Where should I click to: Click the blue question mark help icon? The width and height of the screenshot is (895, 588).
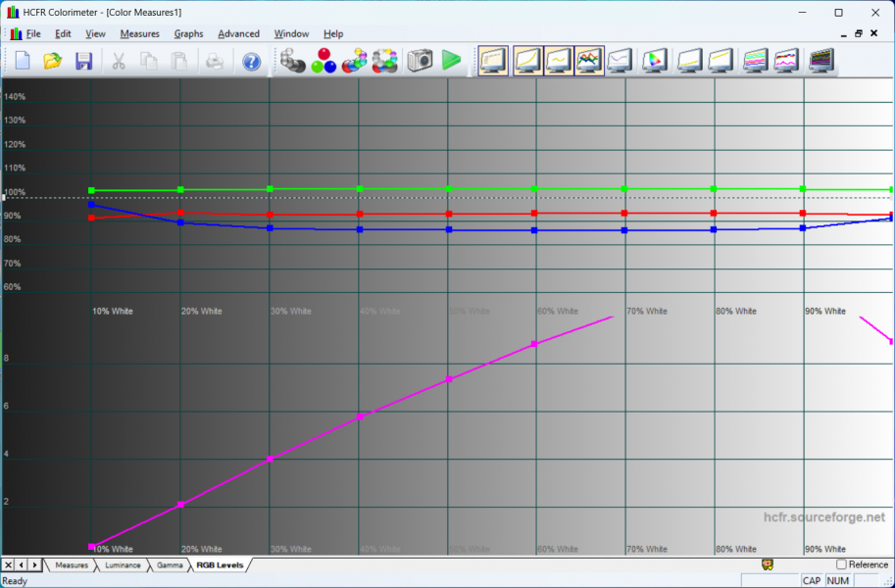pyautogui.click(x=252, y=61)
